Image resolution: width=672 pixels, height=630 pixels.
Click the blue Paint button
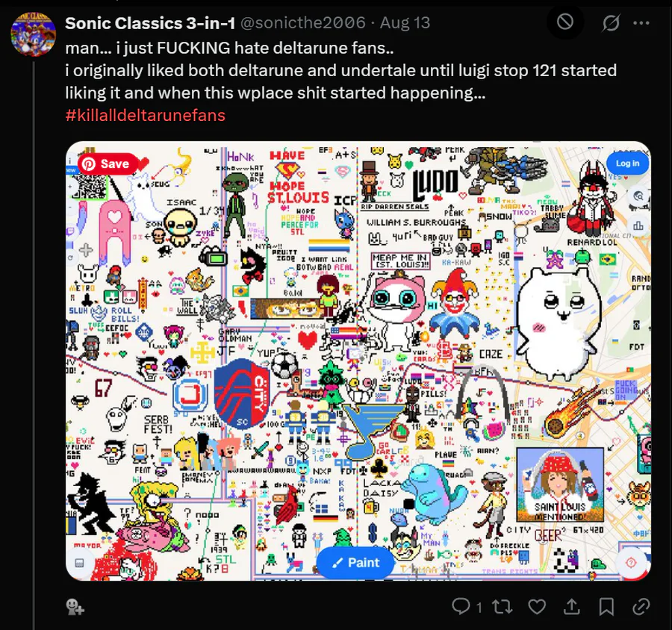(x=355, y=562)
